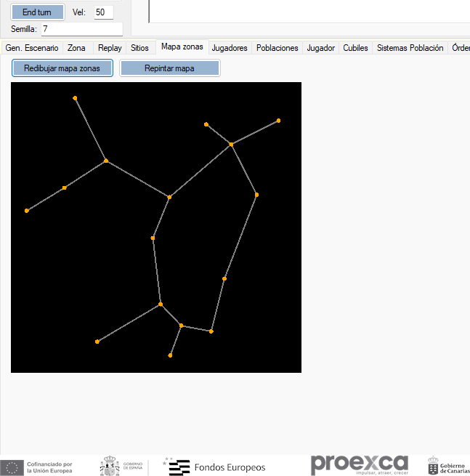Open the Gen. Escenario tab
The height and width of the screenshot is (476, 470).
32,48
